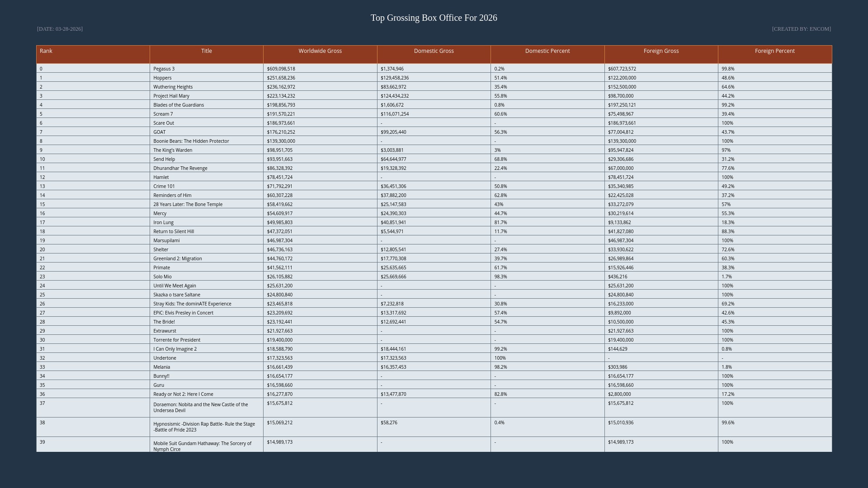Click the DATE: 03-28-2026 label
Image resolution: width=868 pixels, height=488 pixels.
[60, 29]
